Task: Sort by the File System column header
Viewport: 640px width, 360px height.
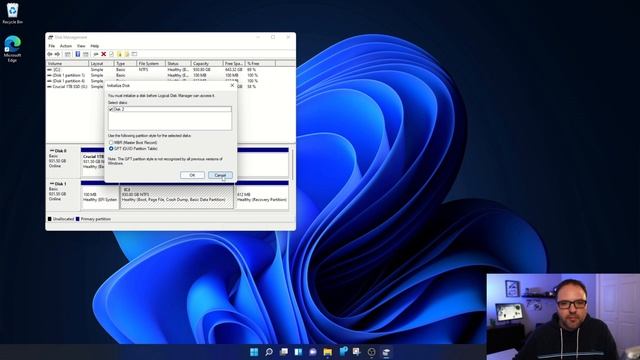Action: coord(151,64)
